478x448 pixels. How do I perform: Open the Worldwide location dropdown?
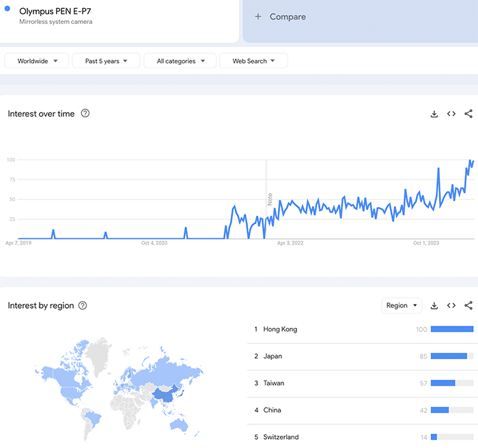pos(37,61)
